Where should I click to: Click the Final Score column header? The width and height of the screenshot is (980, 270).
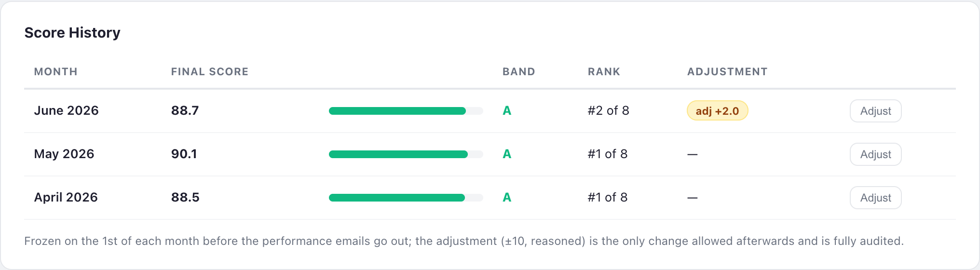tap(210, 72)
